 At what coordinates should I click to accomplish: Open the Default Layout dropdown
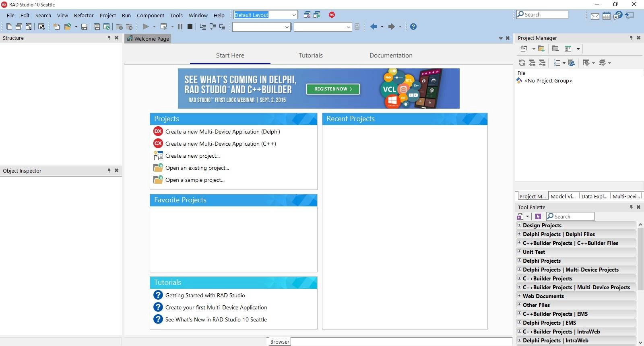[294, 15]
